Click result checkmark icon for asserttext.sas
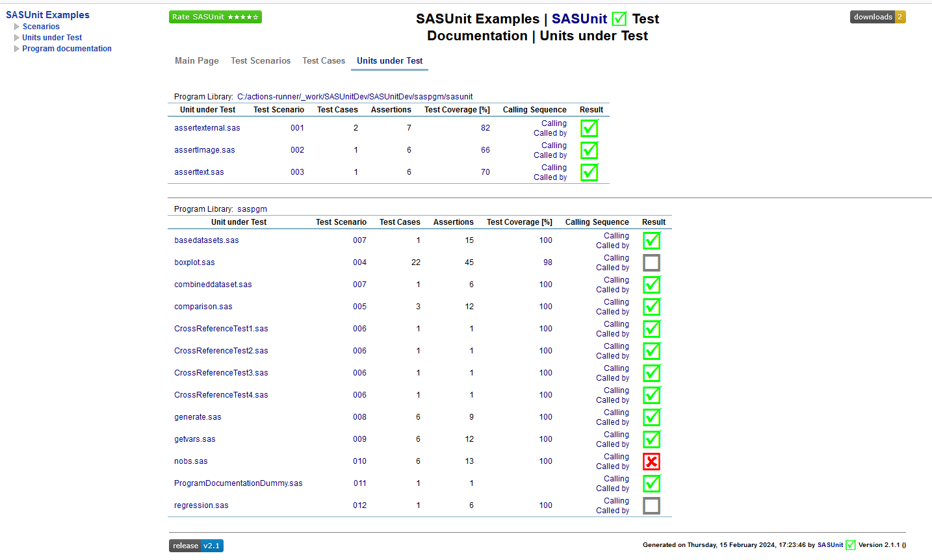Image resolution: width=932 pixels, height=560 pixels. click(589, 172)
